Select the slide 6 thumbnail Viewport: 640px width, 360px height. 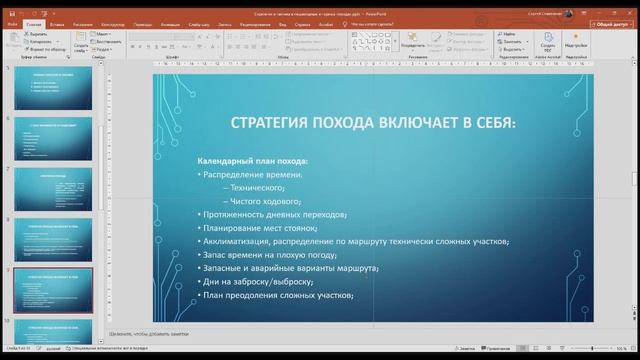(x=53, y=139)
